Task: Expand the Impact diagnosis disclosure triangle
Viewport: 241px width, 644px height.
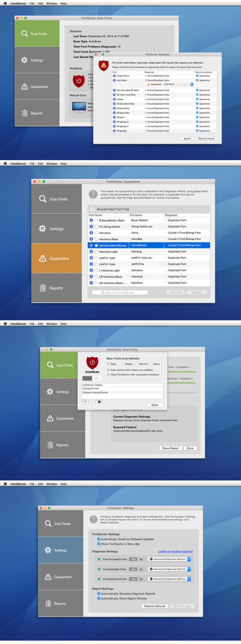Action: point(146,99)
